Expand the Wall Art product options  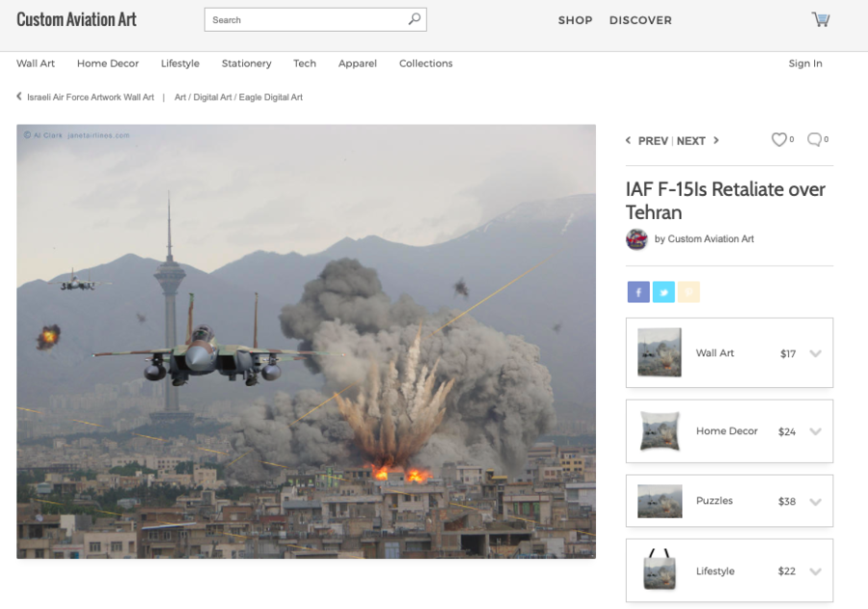pyautogui.click(x=815, y=353)
